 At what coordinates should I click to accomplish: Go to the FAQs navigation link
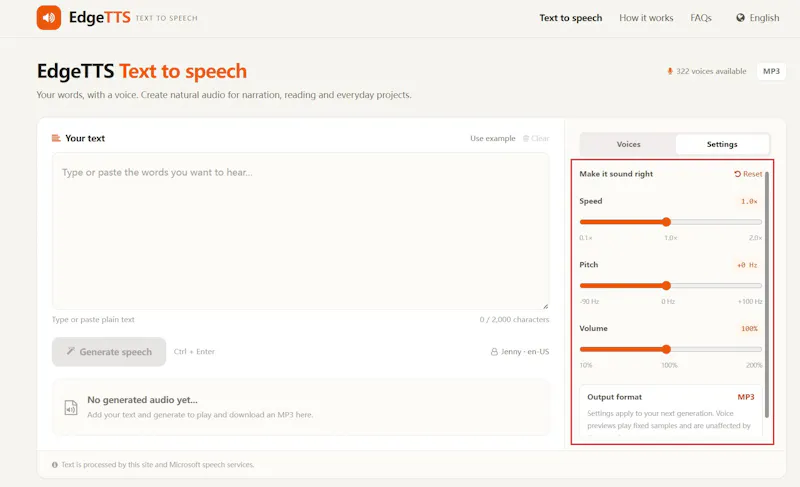click(x=701, y=18)
